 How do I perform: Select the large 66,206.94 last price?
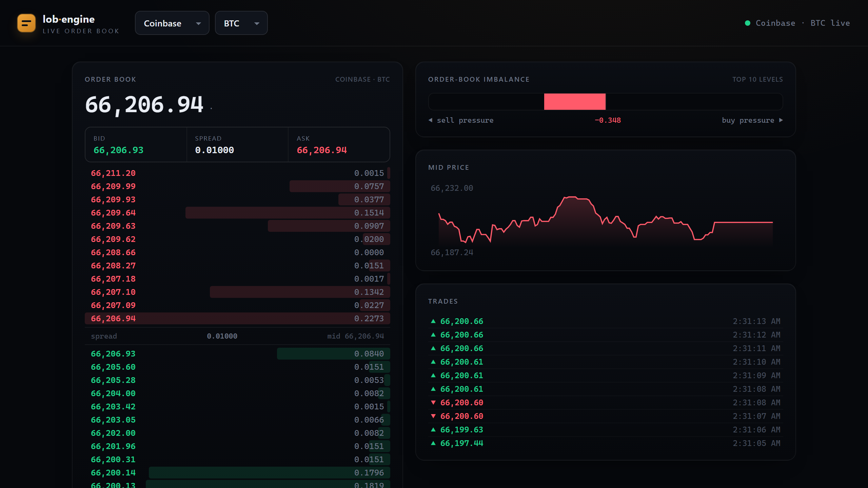144,104
